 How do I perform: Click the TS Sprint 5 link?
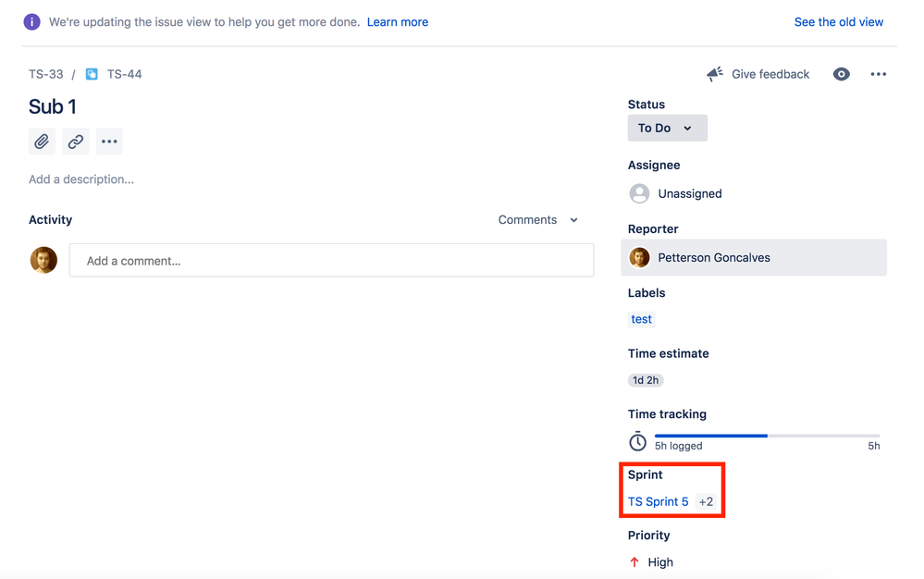pyautogui.click(x=659, y=501)
